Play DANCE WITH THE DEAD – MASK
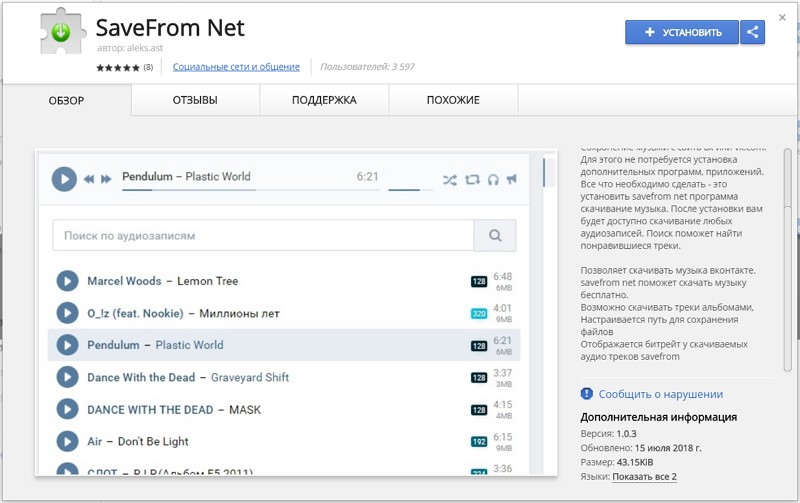Image resolution: width=800 pixels, height=503 pixels. click(67, 410)
